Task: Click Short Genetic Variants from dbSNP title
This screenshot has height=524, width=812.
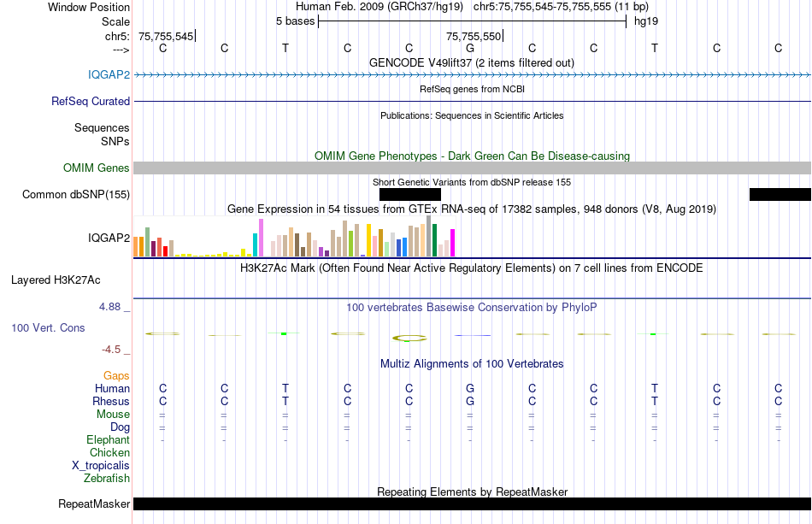Action: tap(472, 182)
